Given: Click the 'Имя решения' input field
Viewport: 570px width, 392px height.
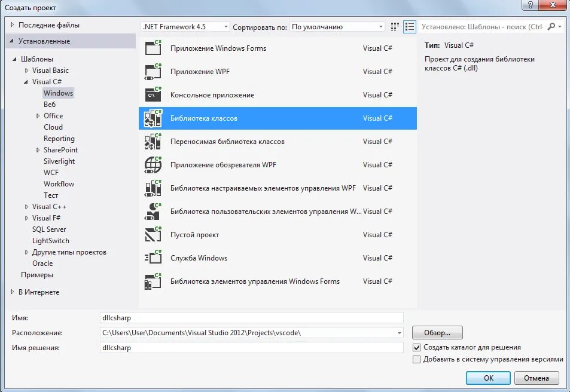Looking at the screenshot, I should pyautogui.click(x=252, y=348).
